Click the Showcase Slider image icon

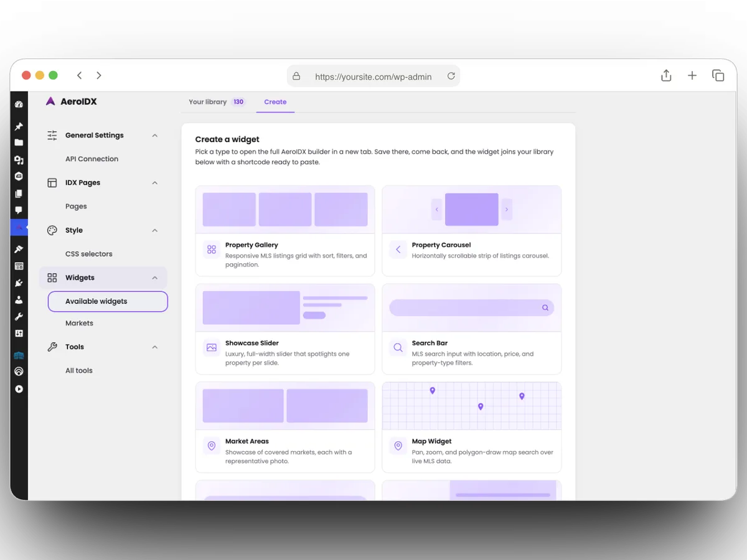(212, 347)
